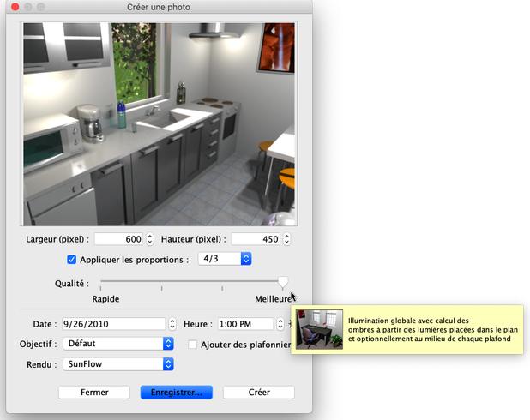Click the Créer button
The width and height of the screenshot is (530, 420).
(x=258, y=392)
